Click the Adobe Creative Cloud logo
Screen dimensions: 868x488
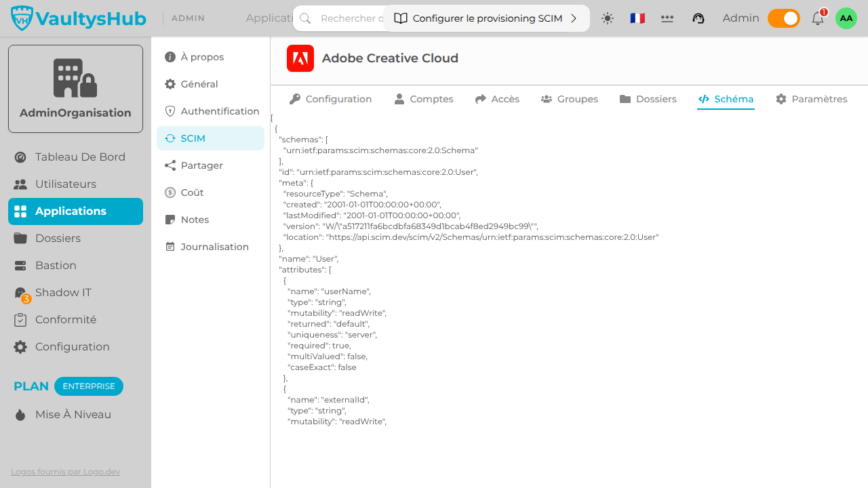[x=300, y=58]
